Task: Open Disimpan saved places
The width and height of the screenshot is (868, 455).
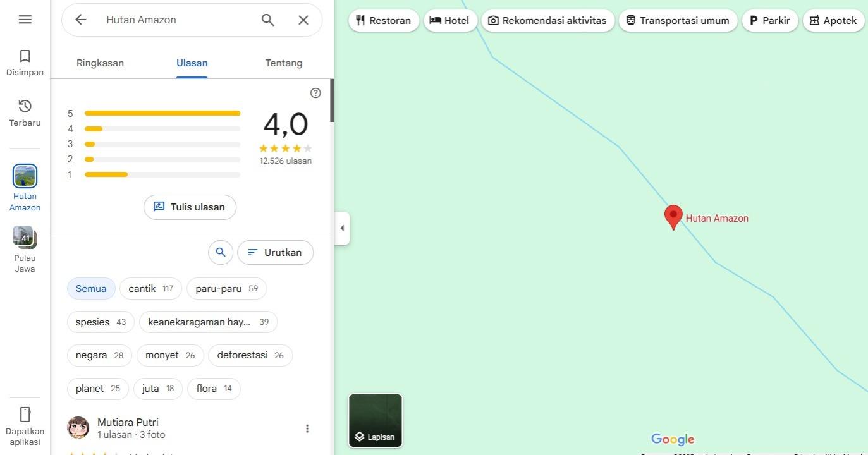Action: [25, 63]
